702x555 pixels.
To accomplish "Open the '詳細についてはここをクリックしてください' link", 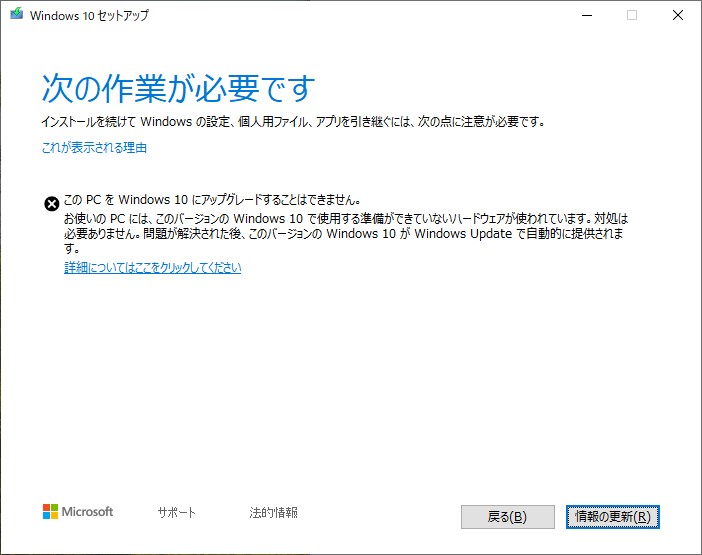I will [x=153, y=268].
